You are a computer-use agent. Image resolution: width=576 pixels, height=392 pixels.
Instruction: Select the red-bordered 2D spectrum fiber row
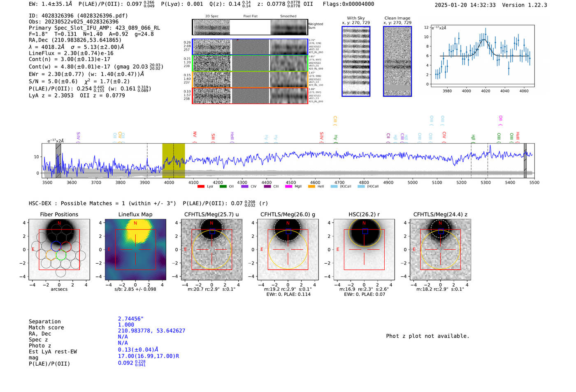pyautogui.click(x=250, y=96)
